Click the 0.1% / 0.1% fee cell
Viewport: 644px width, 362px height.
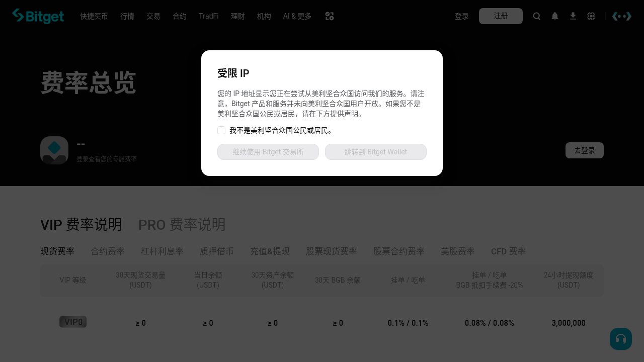click(x=408, y=323)
